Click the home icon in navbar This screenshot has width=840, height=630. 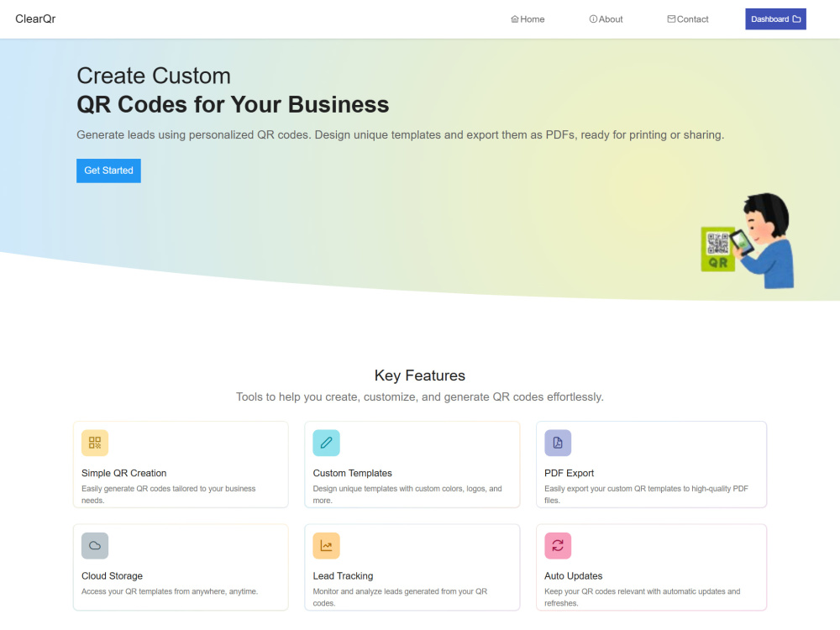[514, 19]
